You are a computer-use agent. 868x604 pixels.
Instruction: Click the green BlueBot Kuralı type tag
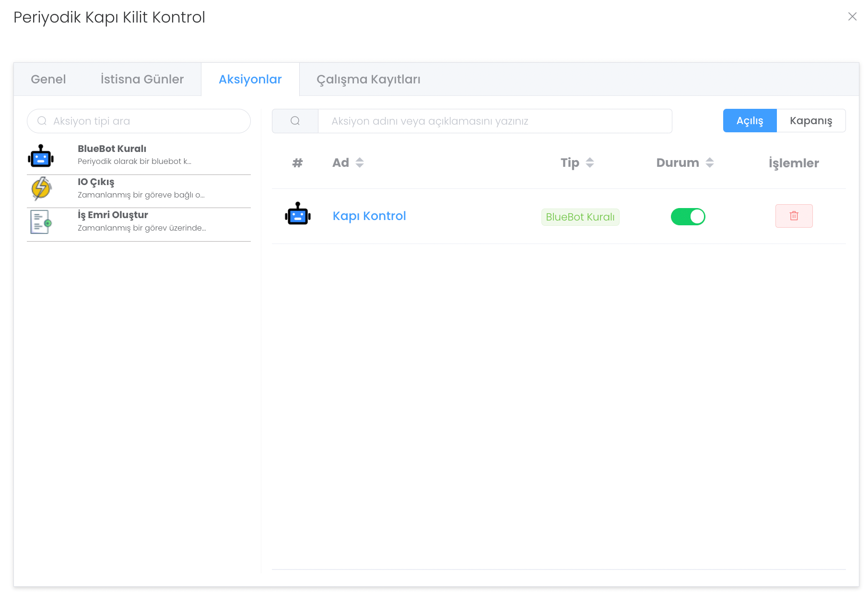click(580, 217)
